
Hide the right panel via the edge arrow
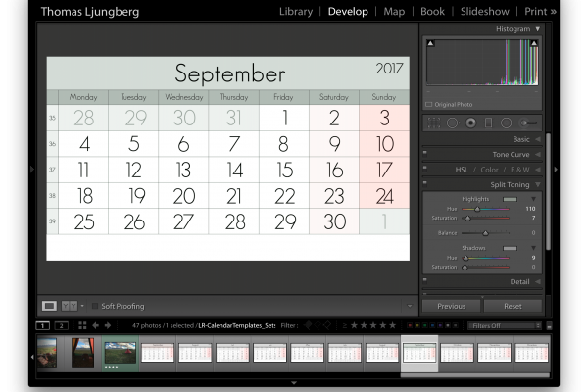pos(556,170)
